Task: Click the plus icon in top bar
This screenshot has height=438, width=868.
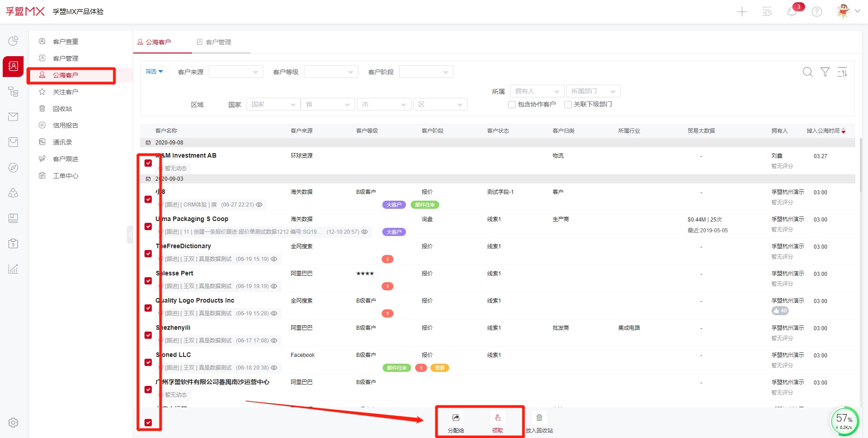Action: point(742,12)
